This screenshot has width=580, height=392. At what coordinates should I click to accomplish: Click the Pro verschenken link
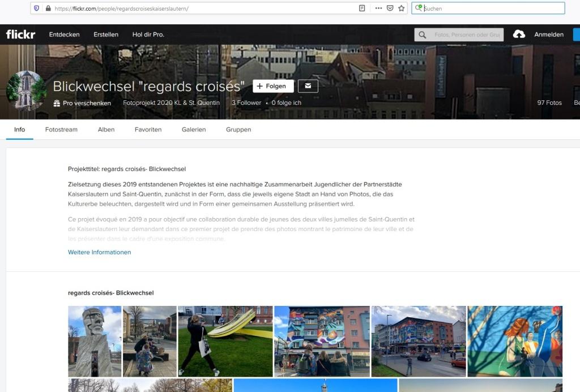coord(82,103)
